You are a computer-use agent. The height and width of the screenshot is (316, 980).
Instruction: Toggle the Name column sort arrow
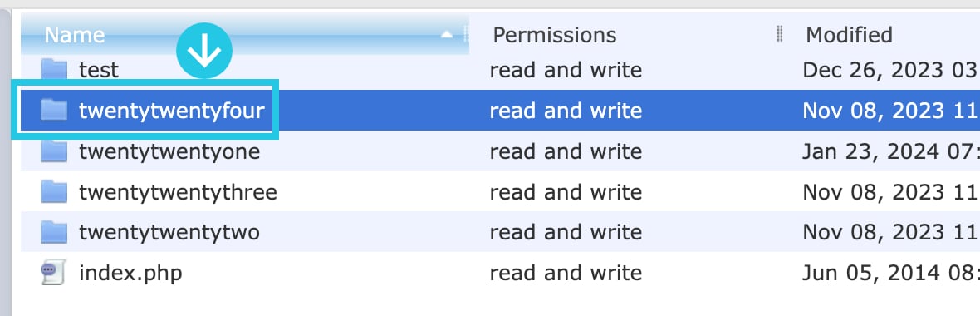446,35
